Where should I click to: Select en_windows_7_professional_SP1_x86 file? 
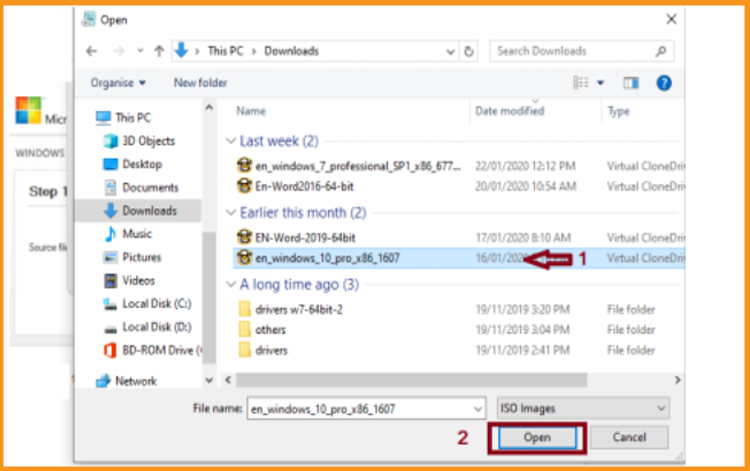[358, 166]
